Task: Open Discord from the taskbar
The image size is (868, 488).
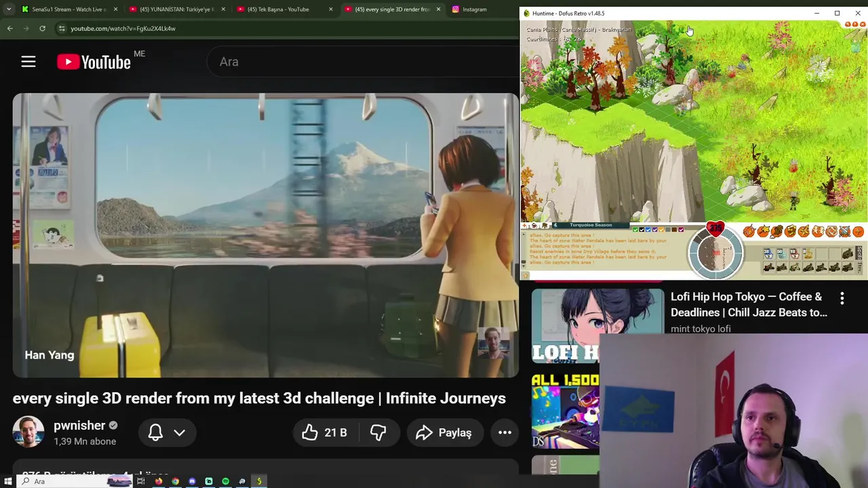Action: [192, 481]
